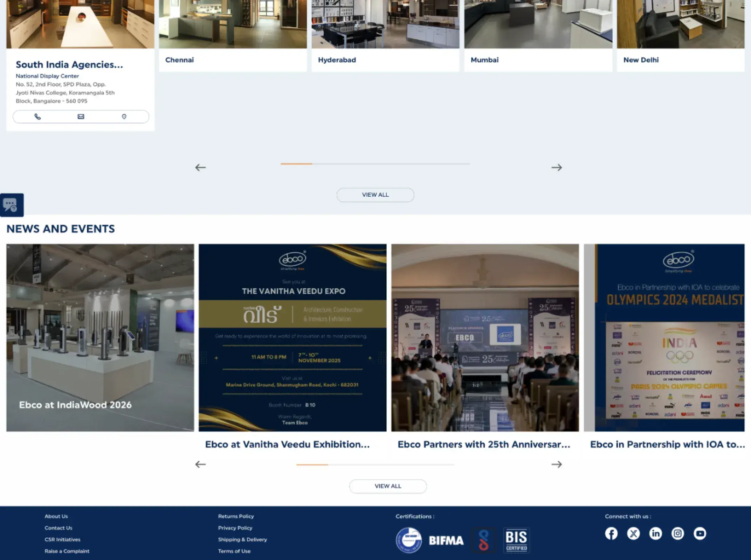Open the chat support widget icon

[12, 205]
